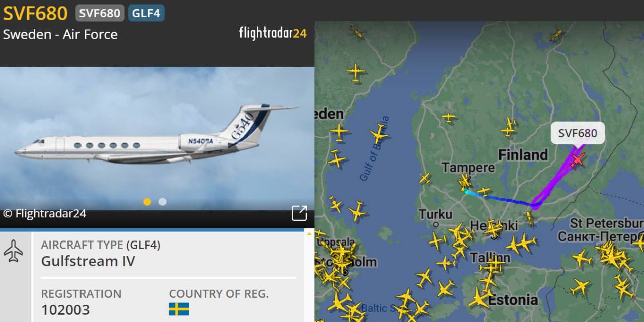Select the plane over the Gulf of Bothnia
This screenshot has height=322, width=644.
(379, 134)
